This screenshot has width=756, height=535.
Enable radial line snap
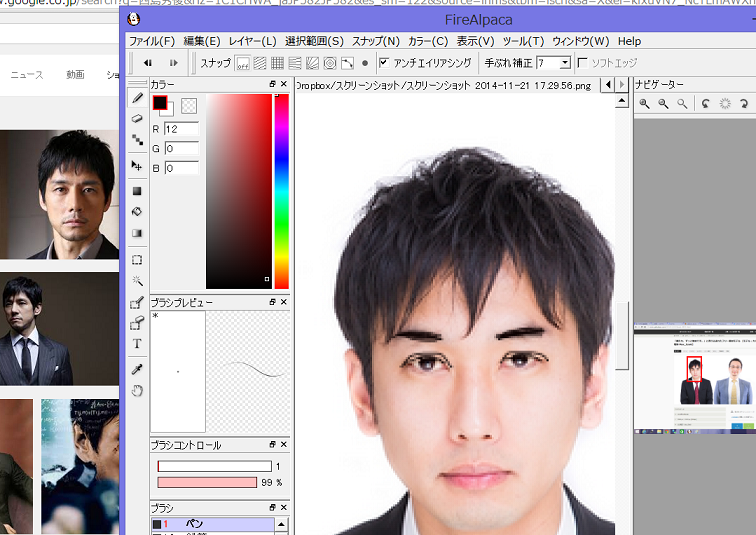point(312,63)
